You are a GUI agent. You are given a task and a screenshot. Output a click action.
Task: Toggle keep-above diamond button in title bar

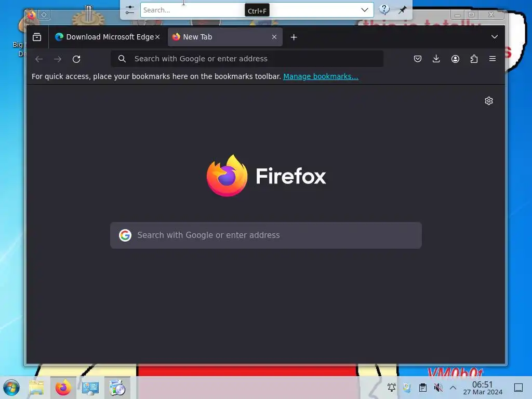(44, 15)
